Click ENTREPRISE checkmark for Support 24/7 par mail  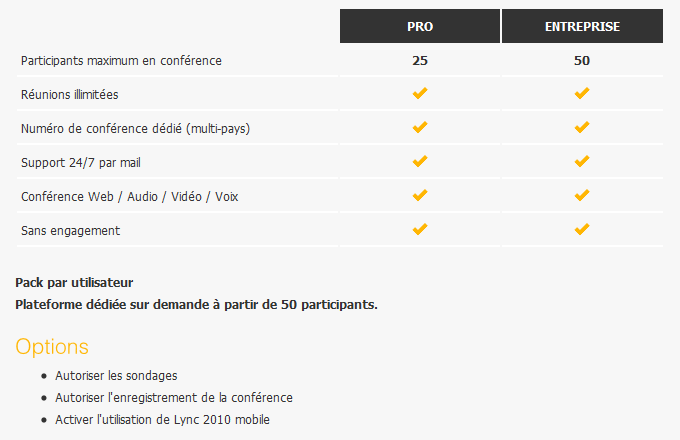point(582,162)
